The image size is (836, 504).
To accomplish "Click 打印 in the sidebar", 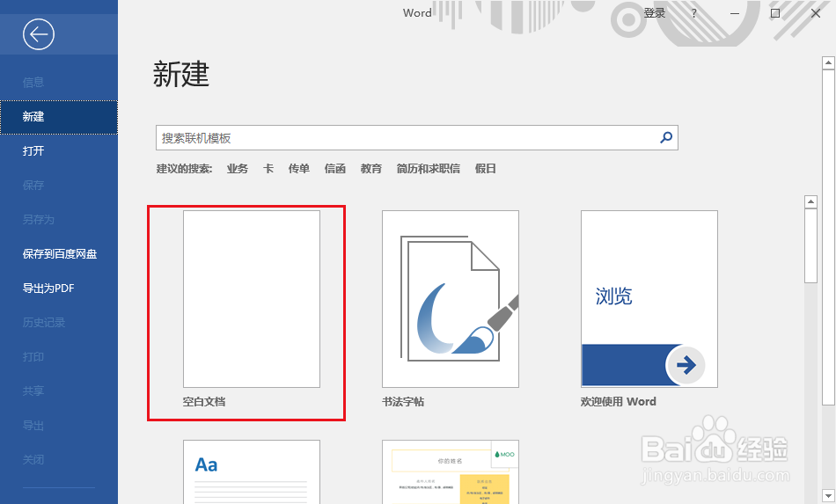I will tap(33, 357).
